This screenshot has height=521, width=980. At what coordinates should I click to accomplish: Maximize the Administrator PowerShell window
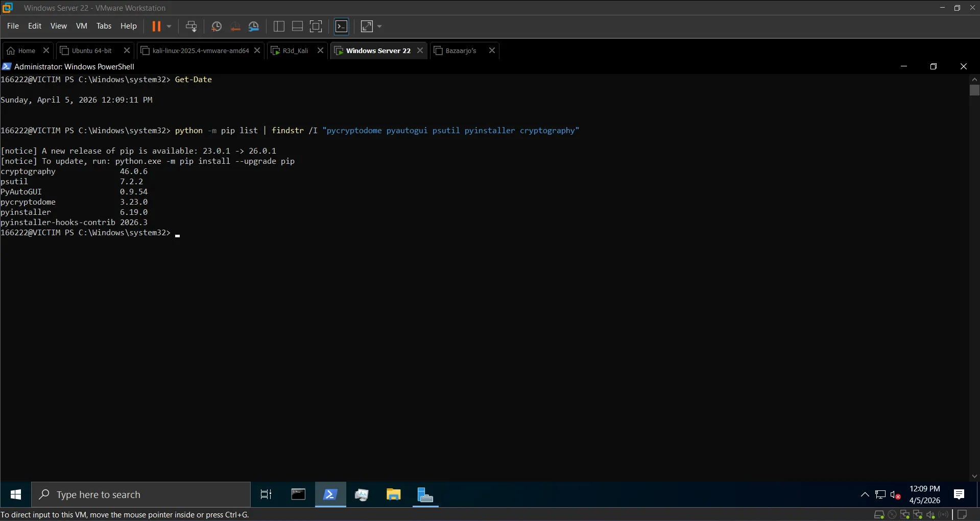(x=933, y=66)
